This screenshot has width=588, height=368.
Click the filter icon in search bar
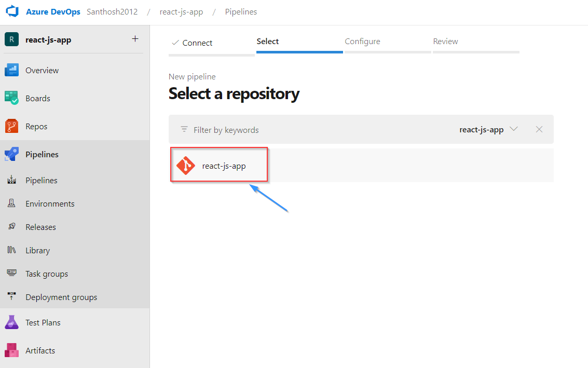click(x=184, y=129)
